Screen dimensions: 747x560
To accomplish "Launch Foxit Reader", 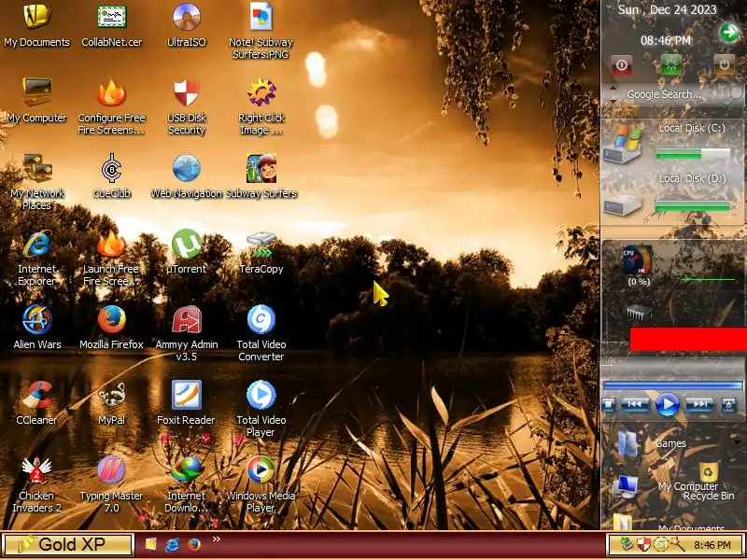I will (186, 403).
